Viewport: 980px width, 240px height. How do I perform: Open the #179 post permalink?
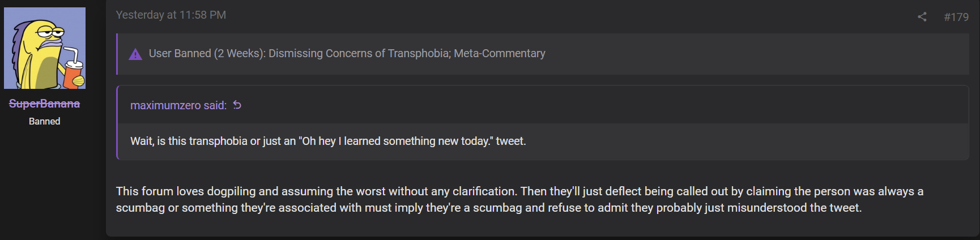pos(956,17)
